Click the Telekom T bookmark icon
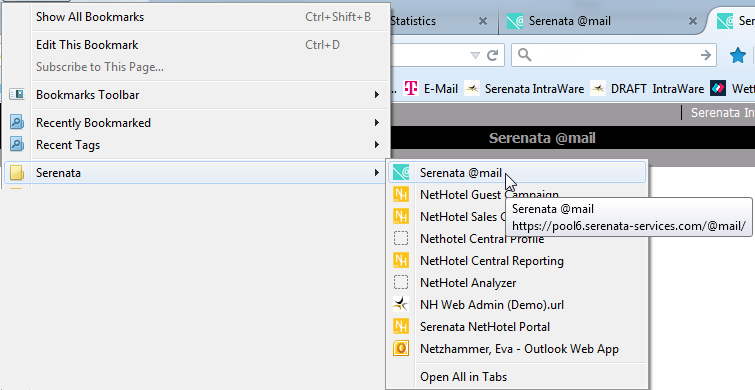 411,89
